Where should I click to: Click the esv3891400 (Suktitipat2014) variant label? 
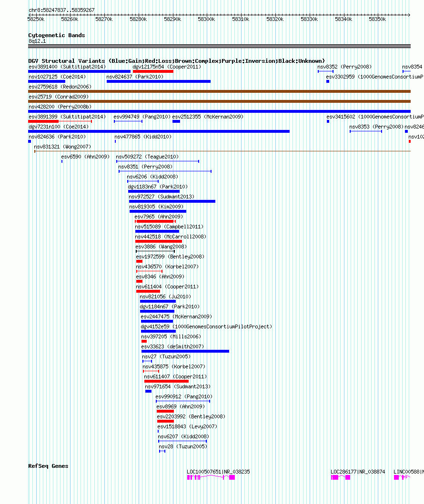pyautogui.click(x=67, y=67)
